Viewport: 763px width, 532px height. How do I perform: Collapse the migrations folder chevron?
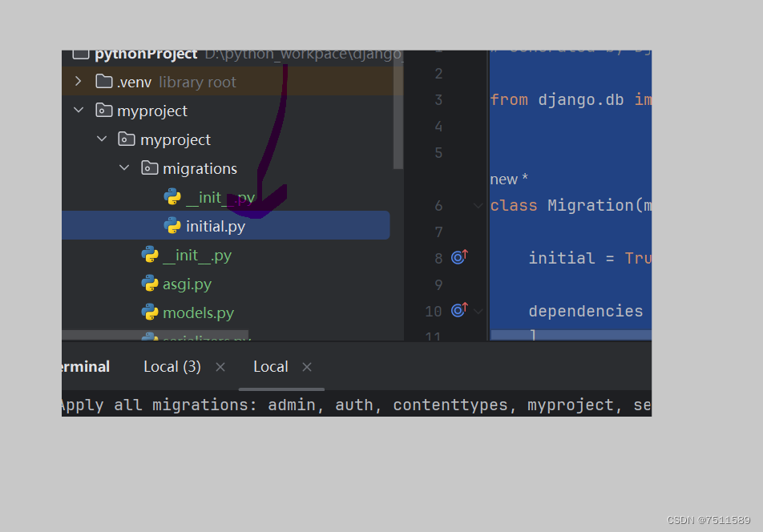(124, 167)
